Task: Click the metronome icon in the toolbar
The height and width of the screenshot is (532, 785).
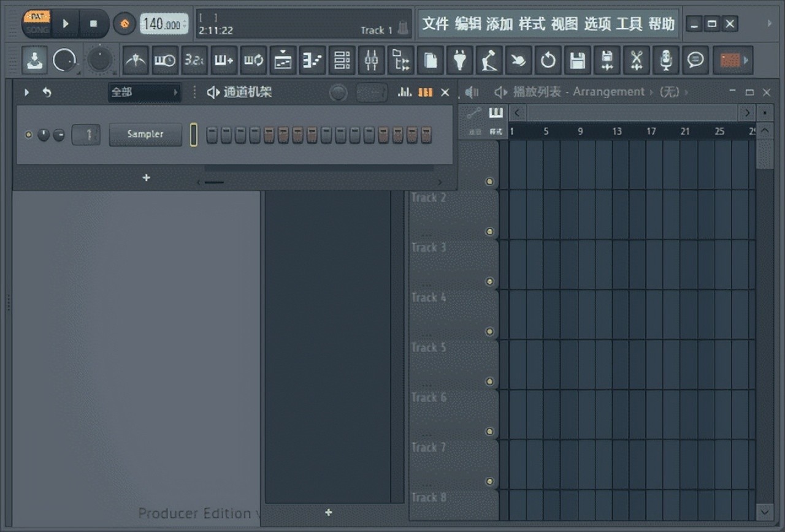Action: [x=136, y=60]
